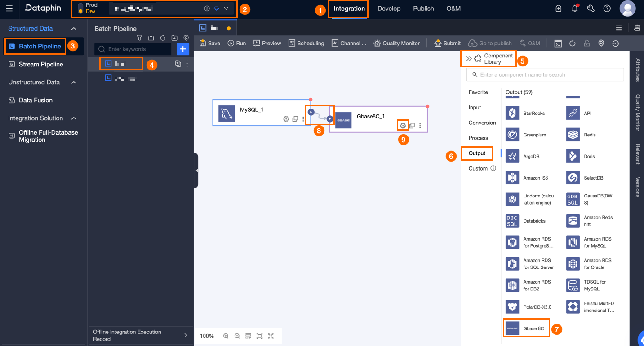This screenshot has height=346, width=644.
Task: Open O&M from the canvas toolbar
Action: tap(529, 43)
